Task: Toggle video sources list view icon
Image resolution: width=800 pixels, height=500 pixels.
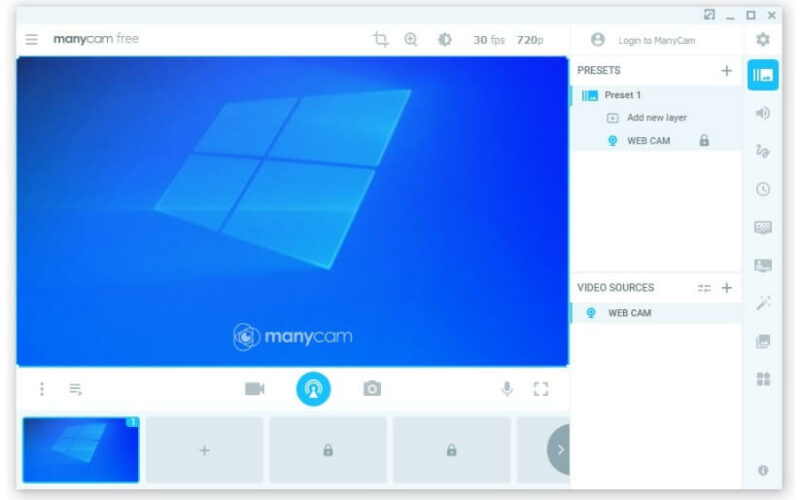Action: click(704, 288)
